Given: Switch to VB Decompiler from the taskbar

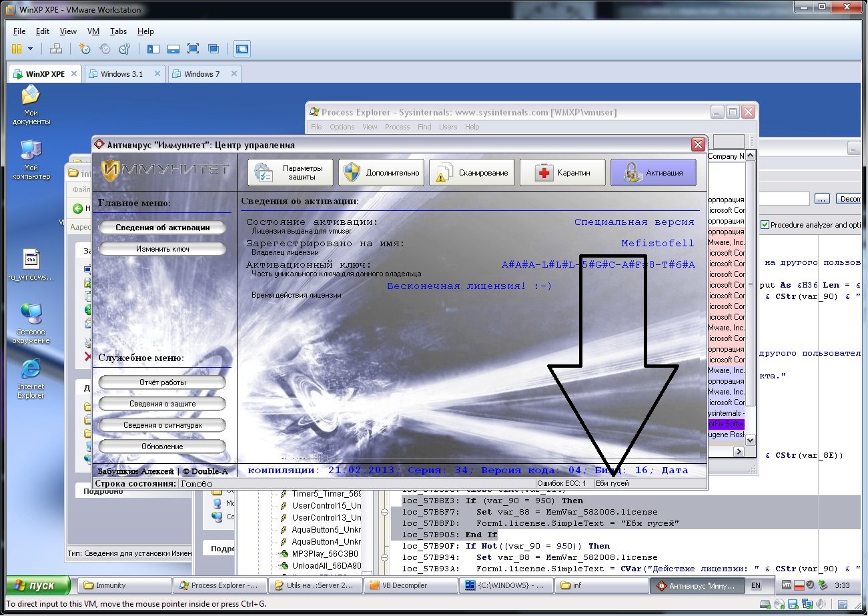Looking at the screenshot, I should point(410,585).
